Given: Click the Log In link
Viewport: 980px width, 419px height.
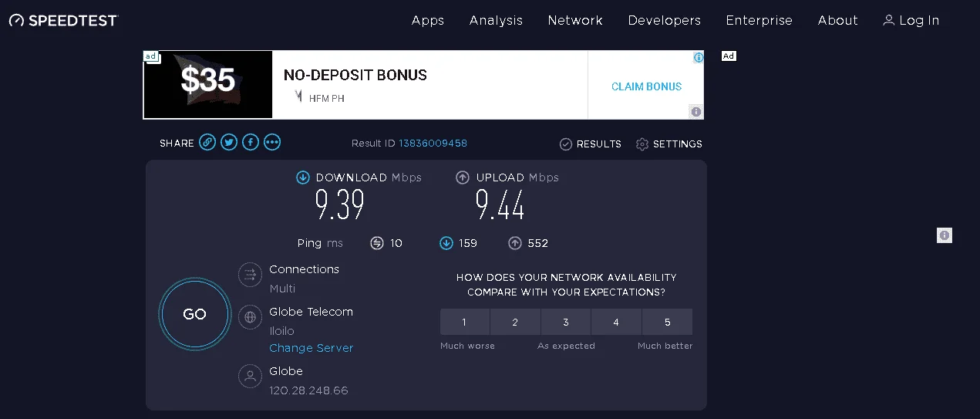Looking at the screenshot, I should pyautogui.click(x=911, y=21).
